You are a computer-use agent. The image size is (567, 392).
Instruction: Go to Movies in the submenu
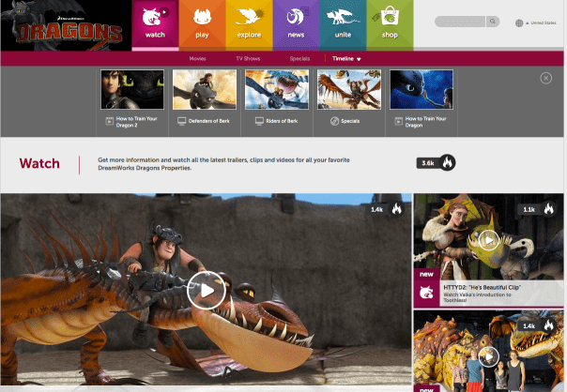click(197, 58)
